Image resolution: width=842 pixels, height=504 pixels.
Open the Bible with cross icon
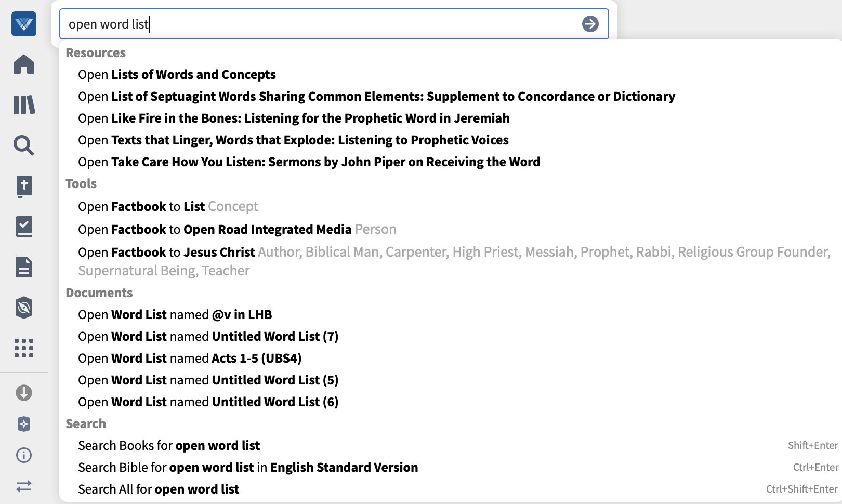(24, 187)
